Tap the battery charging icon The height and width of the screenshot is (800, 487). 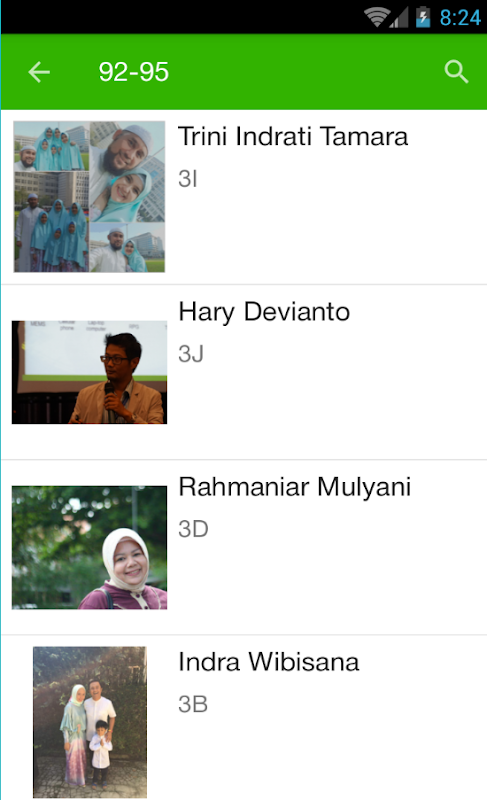(x=423, y=17)
